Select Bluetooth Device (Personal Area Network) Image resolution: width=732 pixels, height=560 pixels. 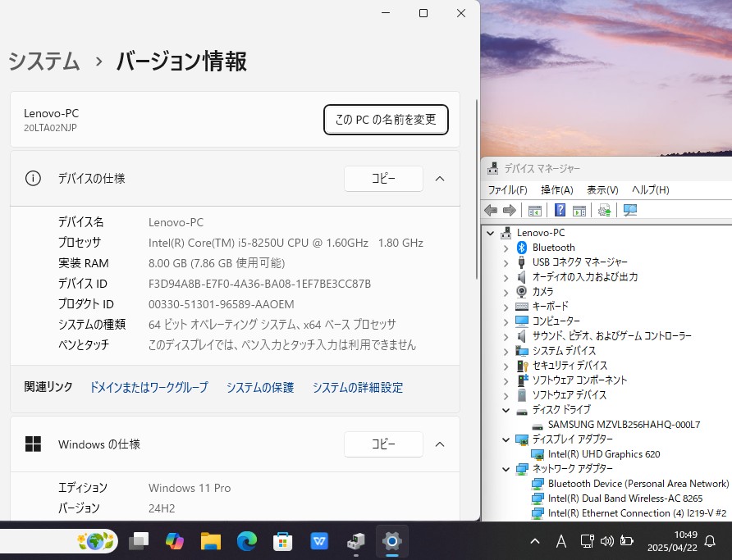point(638,484)
